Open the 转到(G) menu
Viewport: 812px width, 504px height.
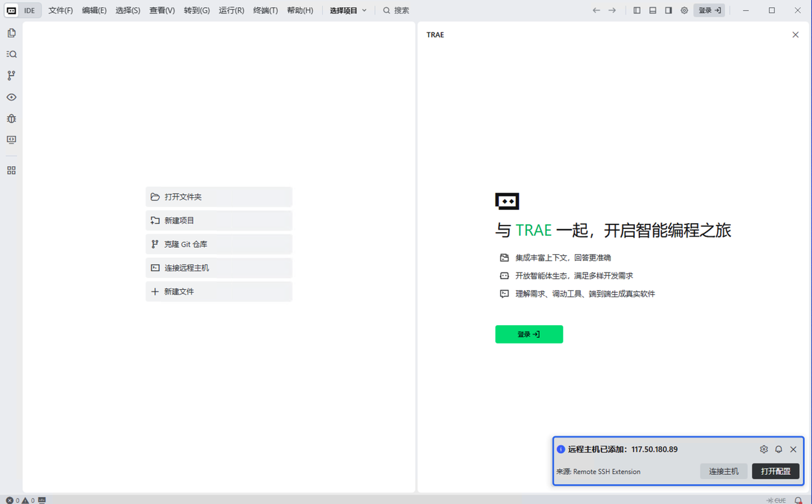[x=197, y=10]
